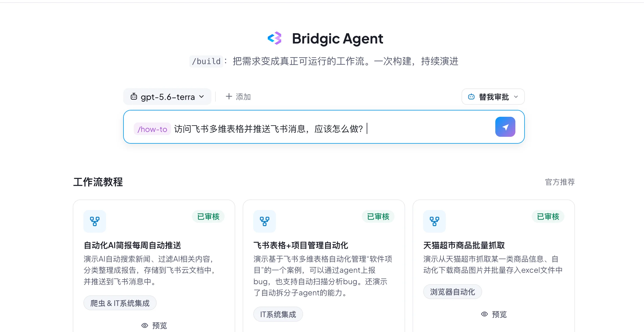Click workflow icon on 天猫超市商品批量抓取 card
644x332 pixels.
(435, 221)
